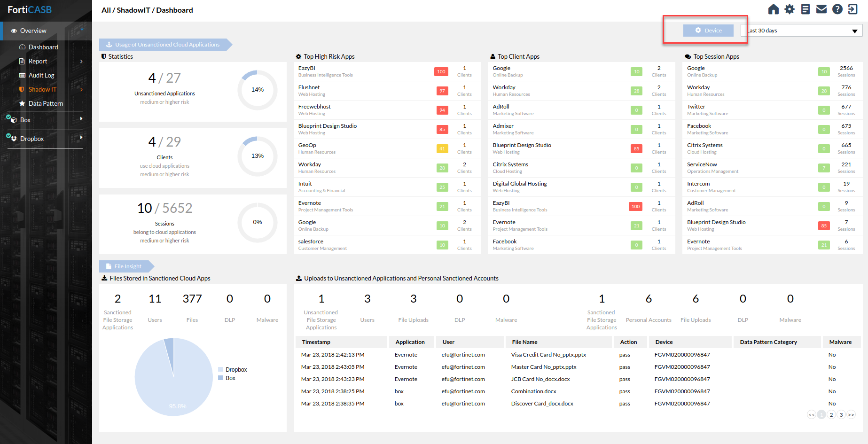The image size is (868, 444).
Task: Click the Timestamp column header
Action: click(x=316, y=342)
